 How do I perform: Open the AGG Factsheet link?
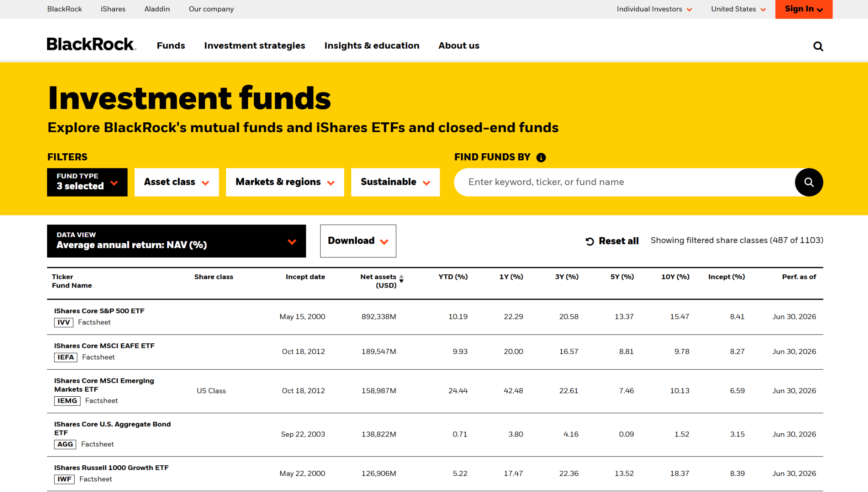(97, 444)
